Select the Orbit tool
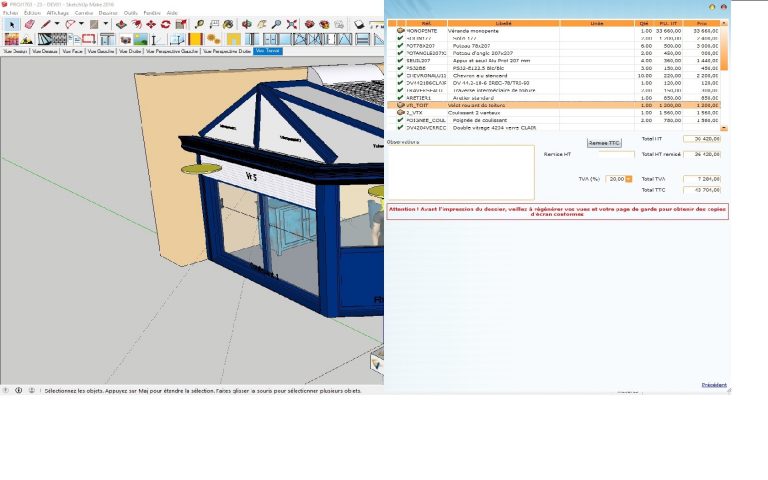 247,24
